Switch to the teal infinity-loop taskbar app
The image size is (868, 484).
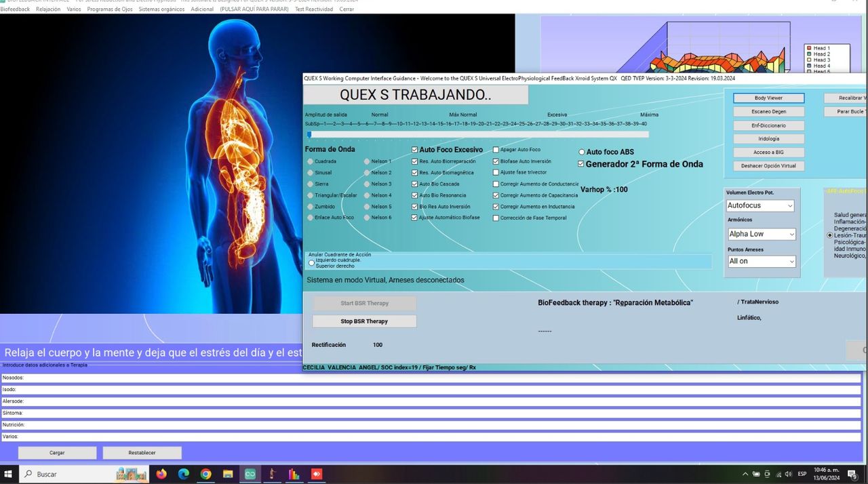tap(250, 474)
